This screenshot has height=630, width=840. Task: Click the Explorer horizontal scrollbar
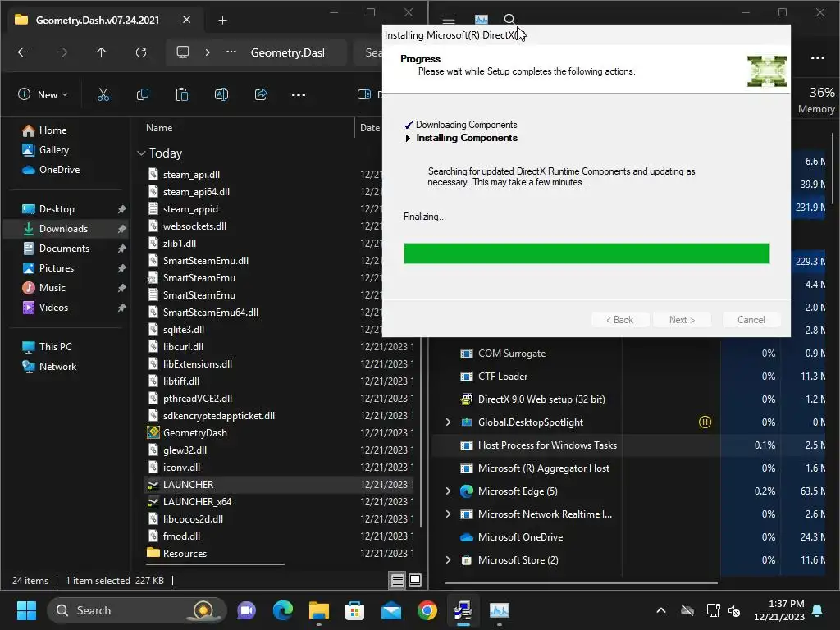[216, 564]
